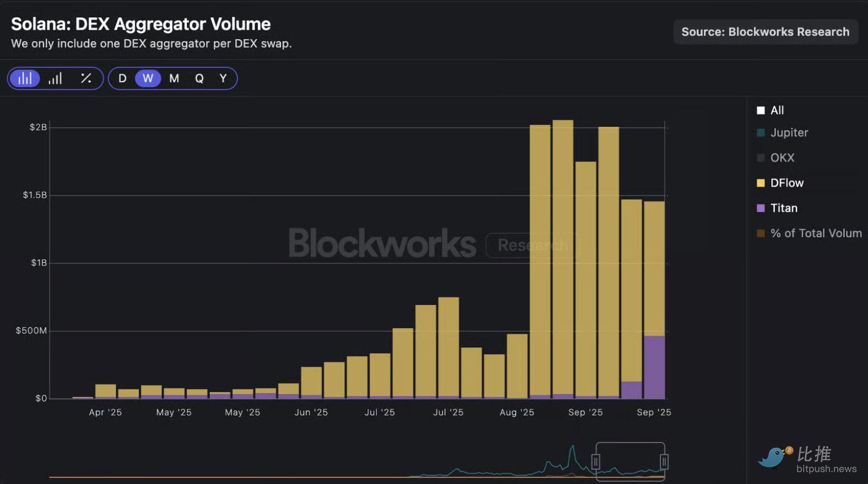The height and width of the screenshot is (484, 868).
Task: Select the Yearly (Y) interval
Action: [x=223, y=78]
